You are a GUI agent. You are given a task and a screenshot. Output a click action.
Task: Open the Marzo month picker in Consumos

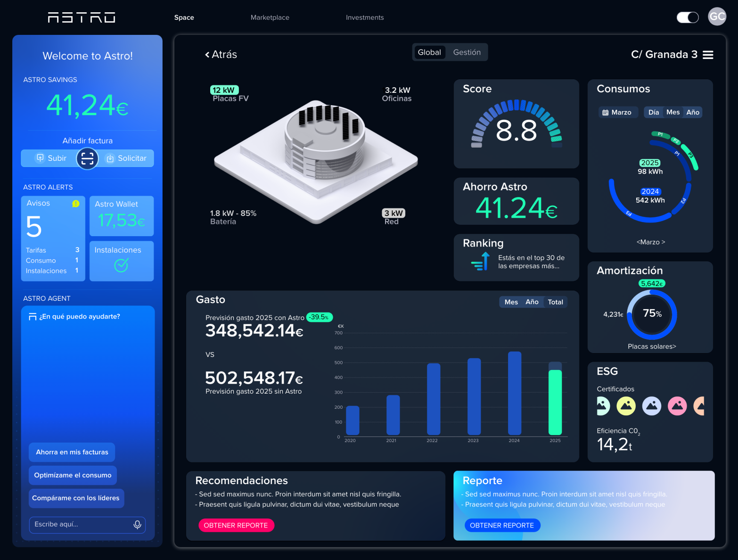pyautogui.click(x=617, y=112)
